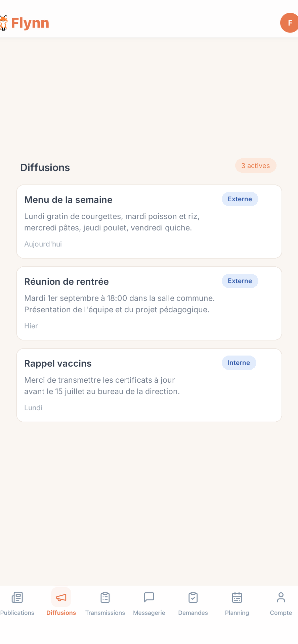Open the Menu de la semaine card
This screenshot has height=644, width=298.
[x=149, y=221]
